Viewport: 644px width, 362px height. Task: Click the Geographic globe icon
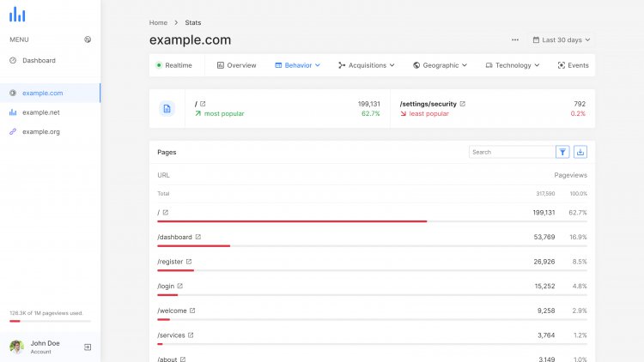[x=416, y=65]
